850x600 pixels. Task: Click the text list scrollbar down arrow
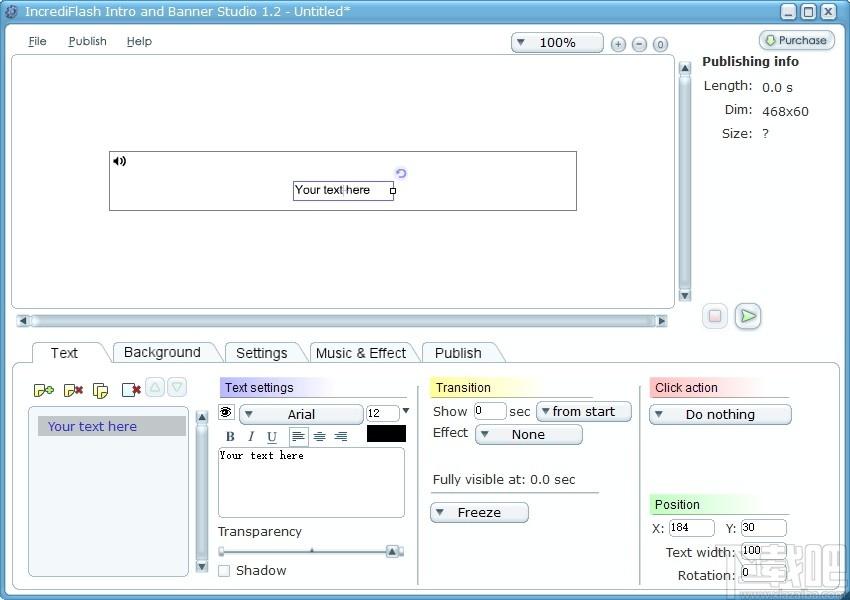[x=202, y=567]
